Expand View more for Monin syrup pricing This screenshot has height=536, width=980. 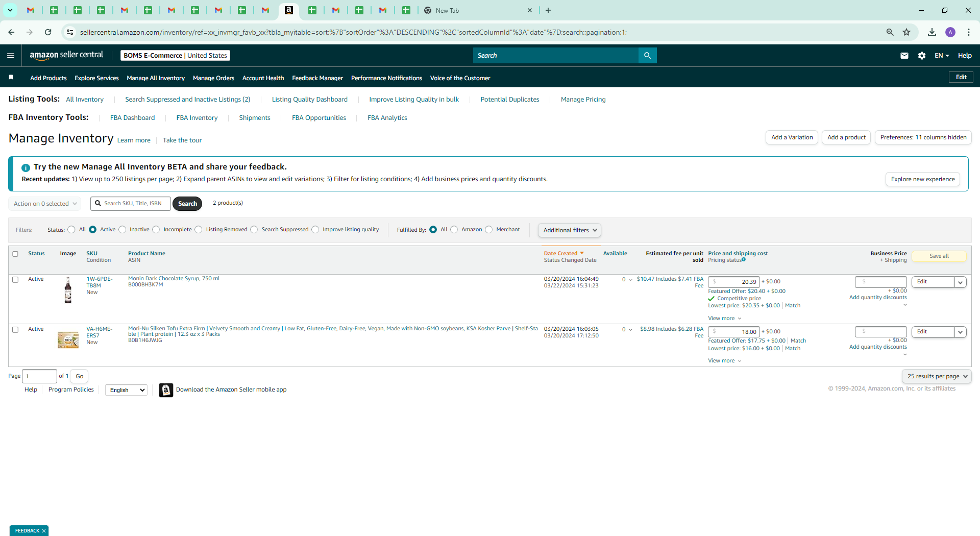(x=725, y=319)
